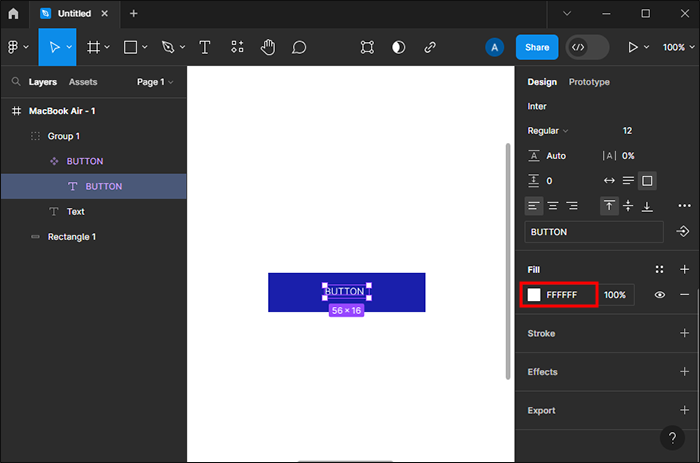This screenshot has height=463, width=700.
Task: Select the Comment tool
Action: (x=299, y=47)
